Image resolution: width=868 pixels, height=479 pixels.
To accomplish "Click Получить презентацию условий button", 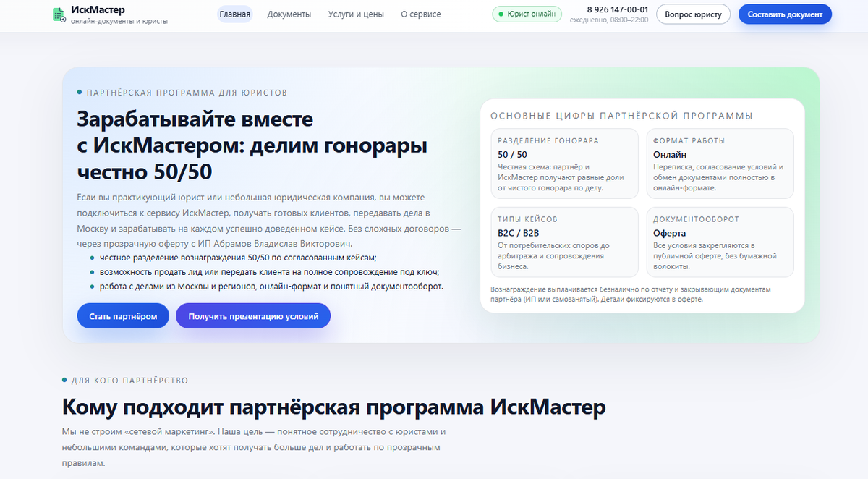I will (253, 316).
